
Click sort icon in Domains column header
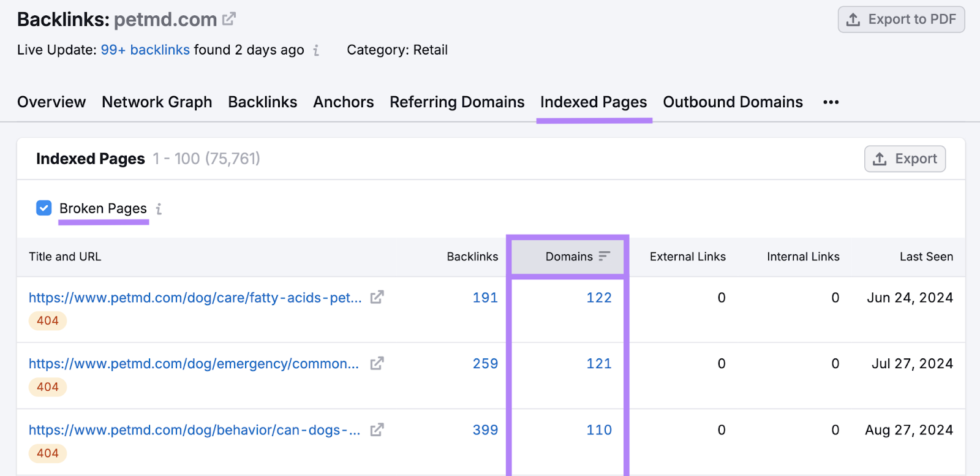[605, 256]
